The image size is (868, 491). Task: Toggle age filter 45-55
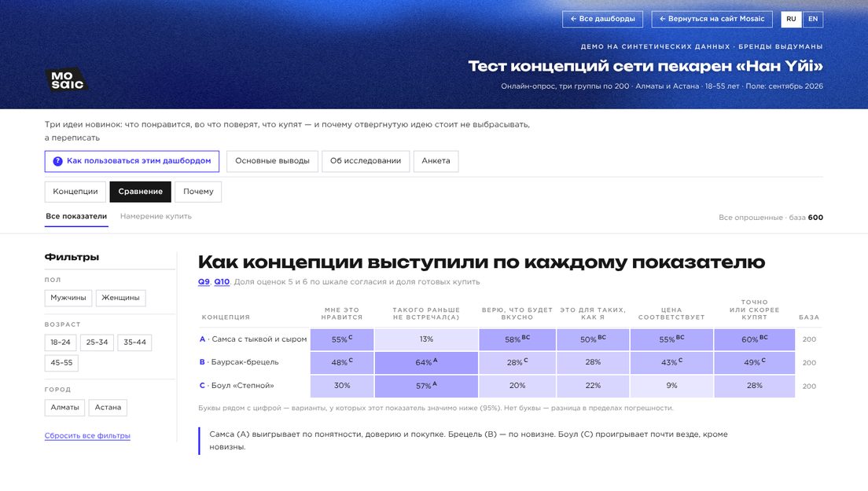coord(61,363)
